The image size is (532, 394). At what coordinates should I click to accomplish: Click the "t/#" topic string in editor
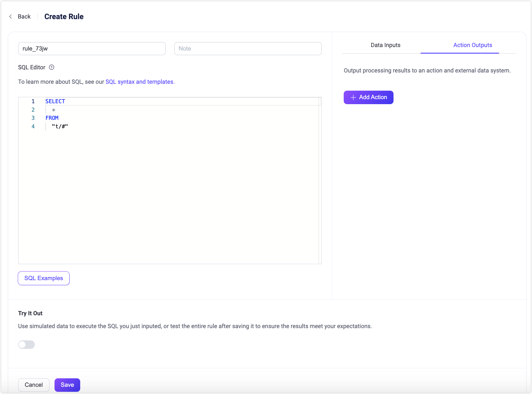point(60,126)
